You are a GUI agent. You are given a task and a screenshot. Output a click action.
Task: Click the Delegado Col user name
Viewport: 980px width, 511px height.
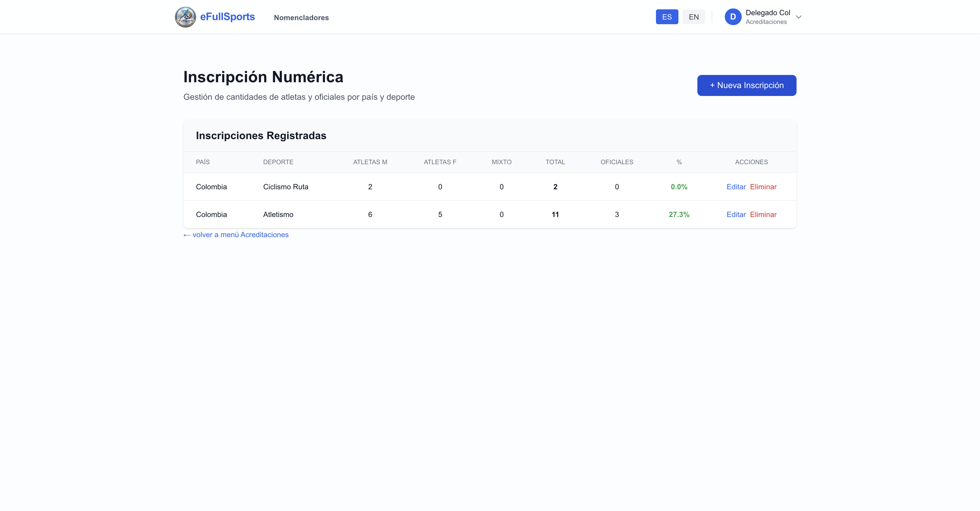click(768, 13)
